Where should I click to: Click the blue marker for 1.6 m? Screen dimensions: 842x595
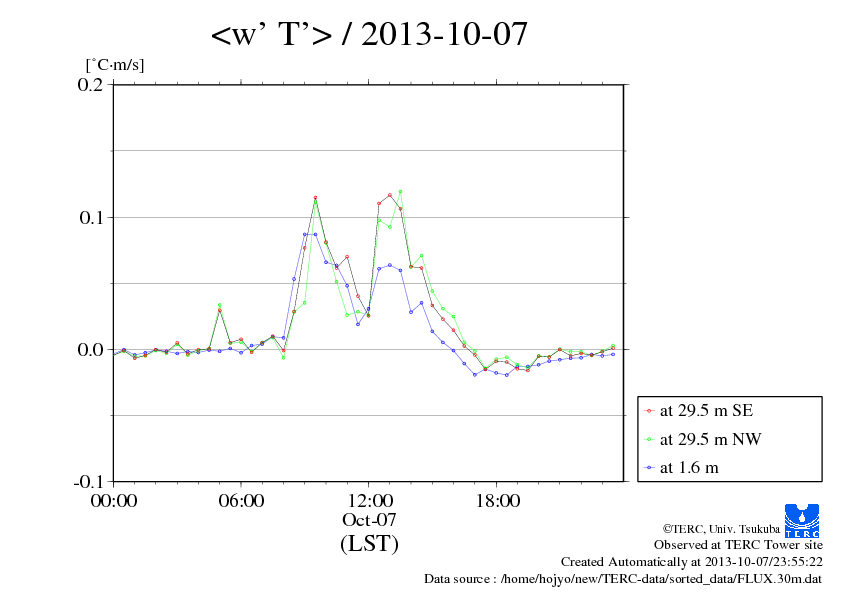click(x=649, y=467)
